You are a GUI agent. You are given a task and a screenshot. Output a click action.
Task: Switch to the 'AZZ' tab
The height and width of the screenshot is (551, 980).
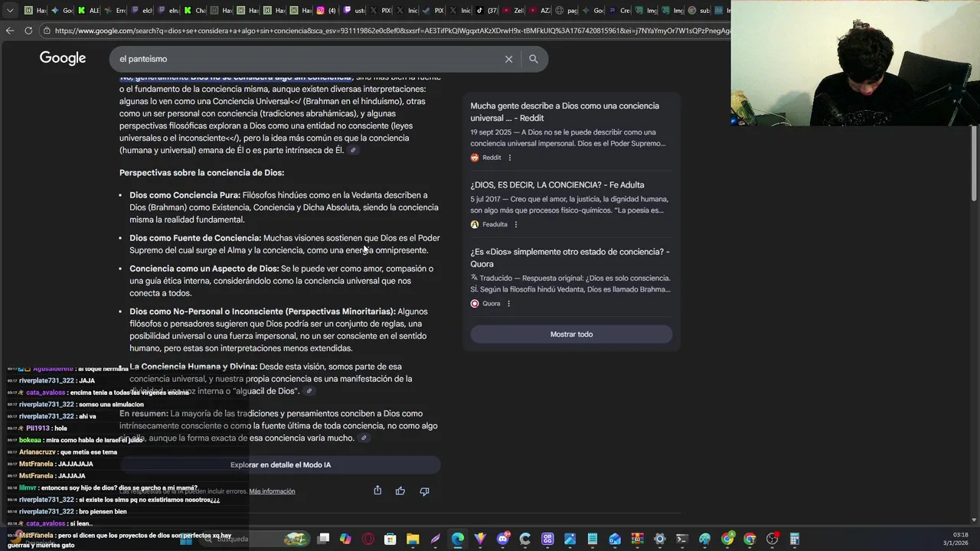pos(541,11)
